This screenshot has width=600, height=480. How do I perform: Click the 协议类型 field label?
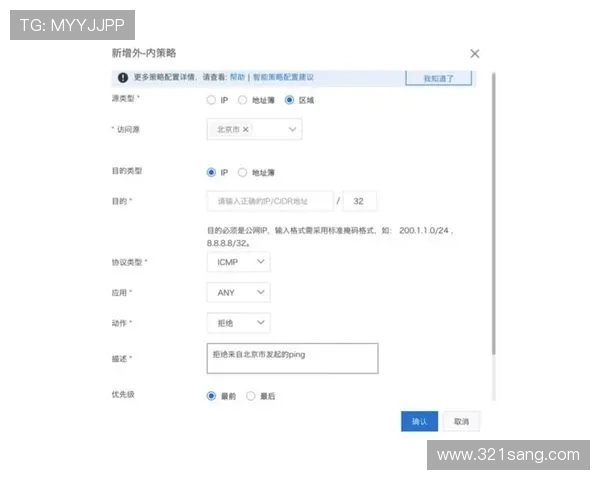coord(129,262)
